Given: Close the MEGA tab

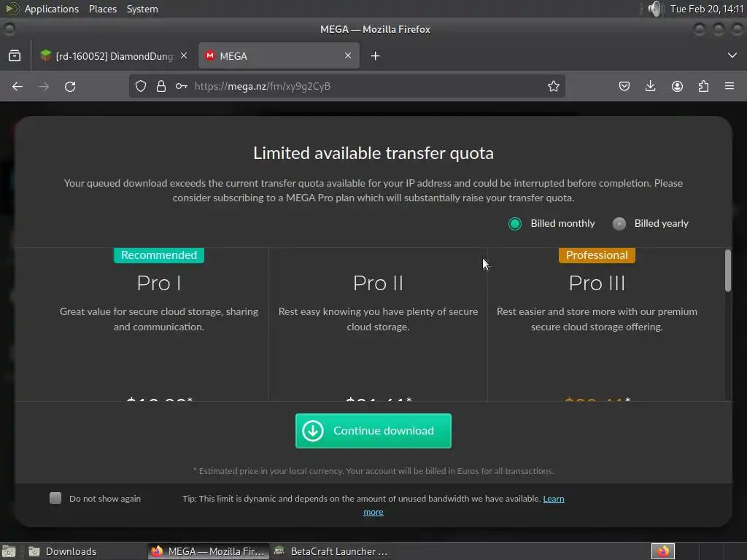Looking at the screenshot, I should [x=348, y=55].
